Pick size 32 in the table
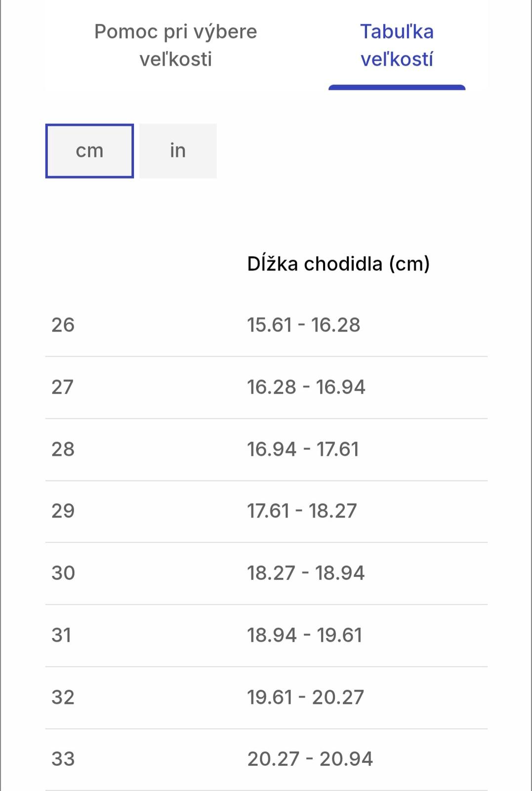 (63, 698)
